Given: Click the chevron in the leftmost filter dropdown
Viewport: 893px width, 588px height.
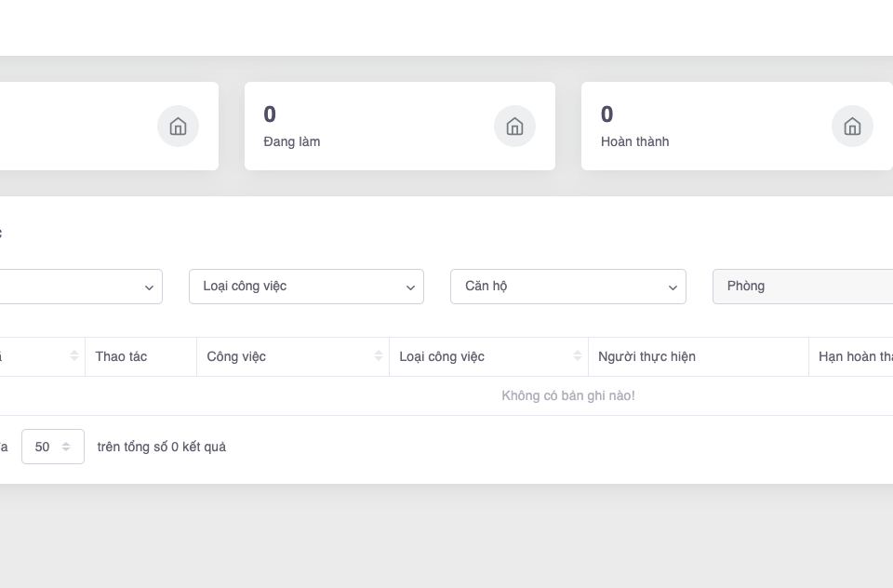Looking at the screenshot, I should point(149,287).
